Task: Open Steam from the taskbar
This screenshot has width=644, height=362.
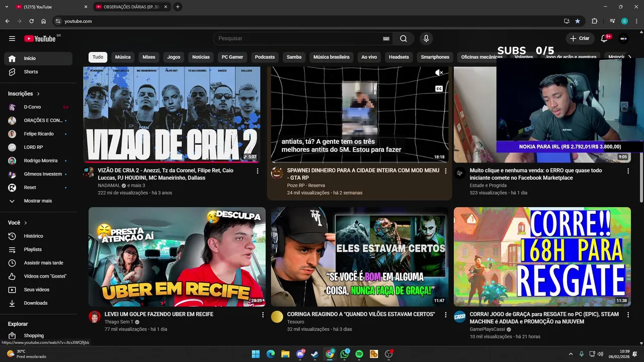Action: [x=314, y=354]
